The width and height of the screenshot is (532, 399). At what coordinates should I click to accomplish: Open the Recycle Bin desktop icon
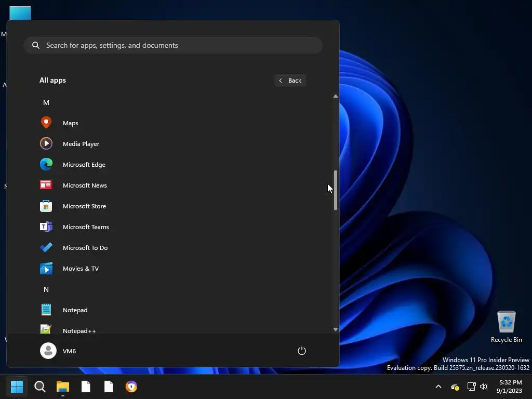pos(506,322)
